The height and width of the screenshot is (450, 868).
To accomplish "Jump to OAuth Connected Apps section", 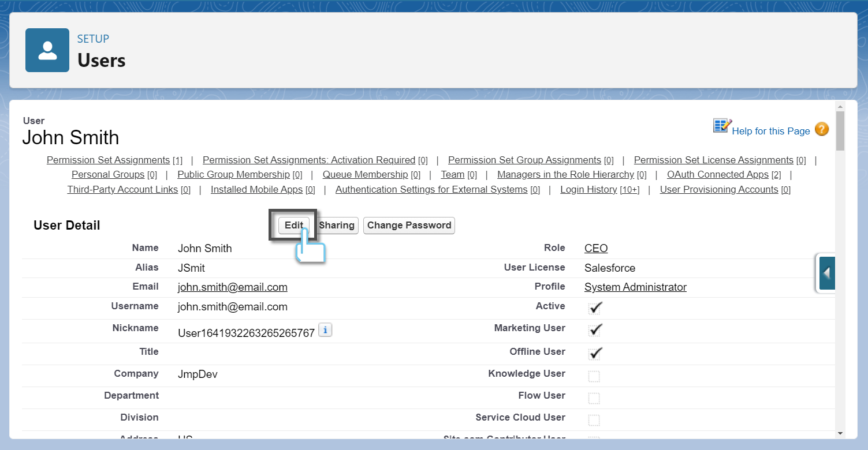I will point(717,175).
